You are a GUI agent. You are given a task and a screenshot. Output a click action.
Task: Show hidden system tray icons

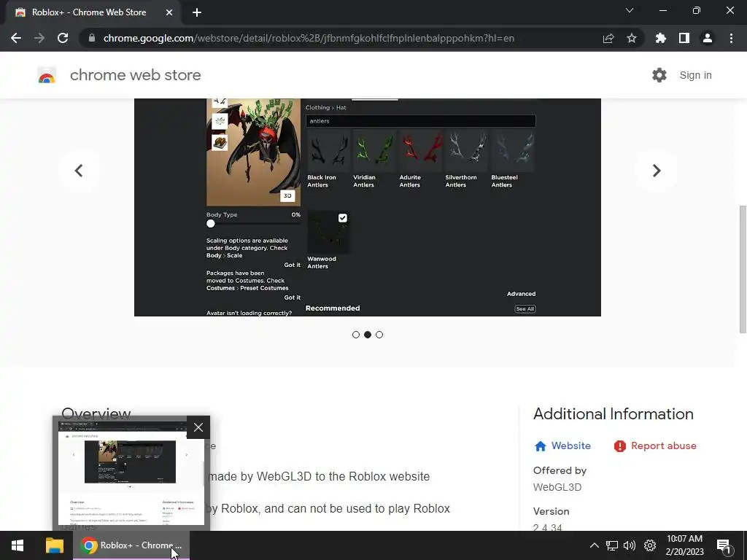[x=594, y=545]
